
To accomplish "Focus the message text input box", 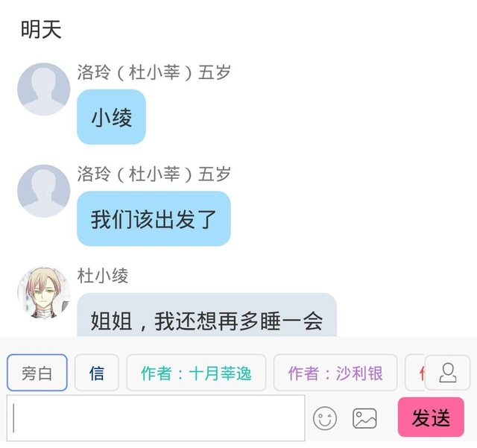I will point(156,418).
